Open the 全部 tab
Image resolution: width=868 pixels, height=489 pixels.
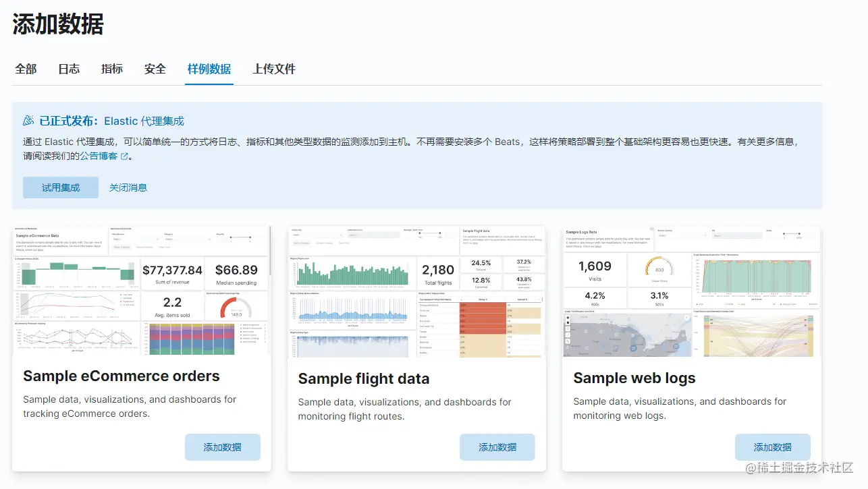[x=26, y=69]
